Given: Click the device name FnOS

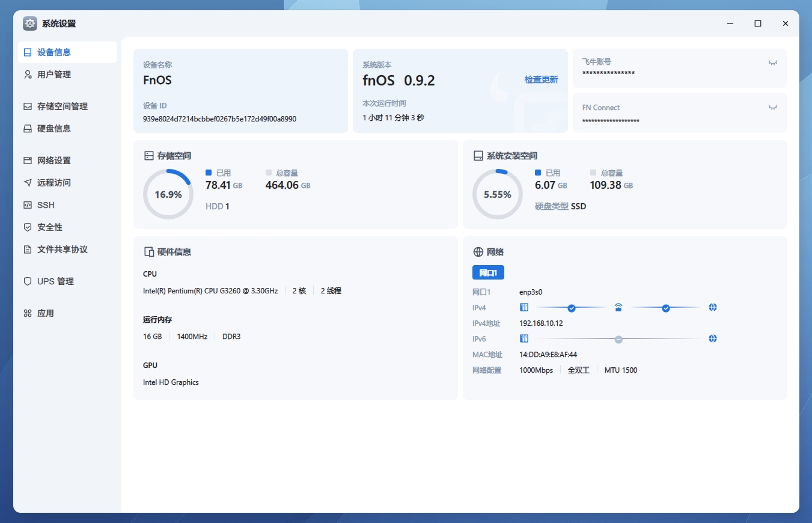Looking at the screenshot, I should [x=157, y=80].
